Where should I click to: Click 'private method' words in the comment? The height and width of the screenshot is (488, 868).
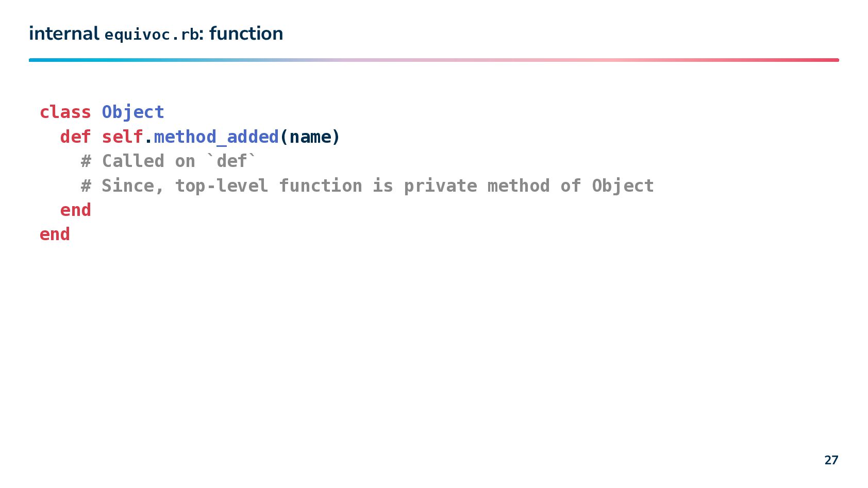477,186
